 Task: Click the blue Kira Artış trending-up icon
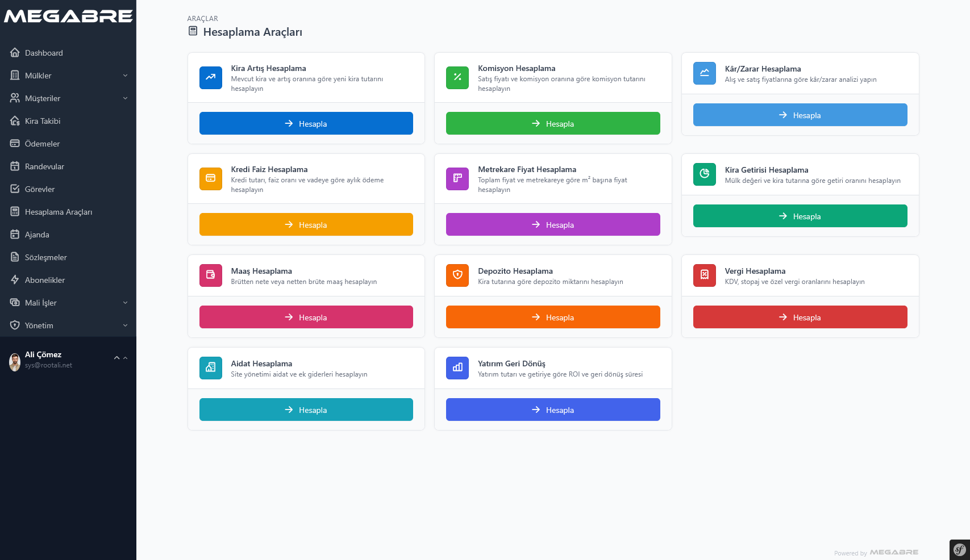click(210, 78)
